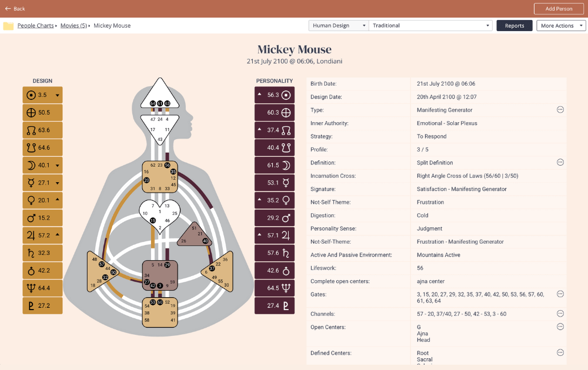Screen dimensions: 588x370
Task: Open the info icon beside the Type row
Action: [560, 110]
